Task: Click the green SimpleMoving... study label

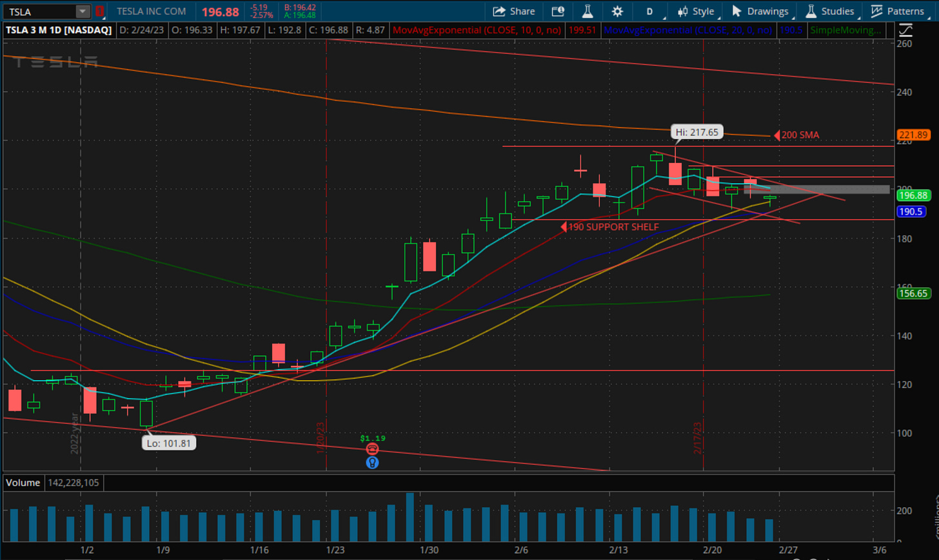Action: tap(845, 30)
